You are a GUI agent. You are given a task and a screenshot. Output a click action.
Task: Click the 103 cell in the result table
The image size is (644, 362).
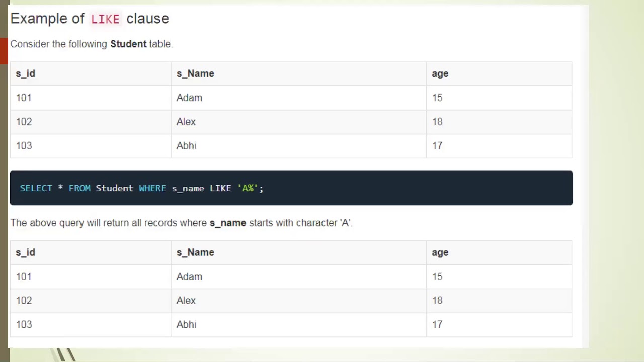click(24, 325)
